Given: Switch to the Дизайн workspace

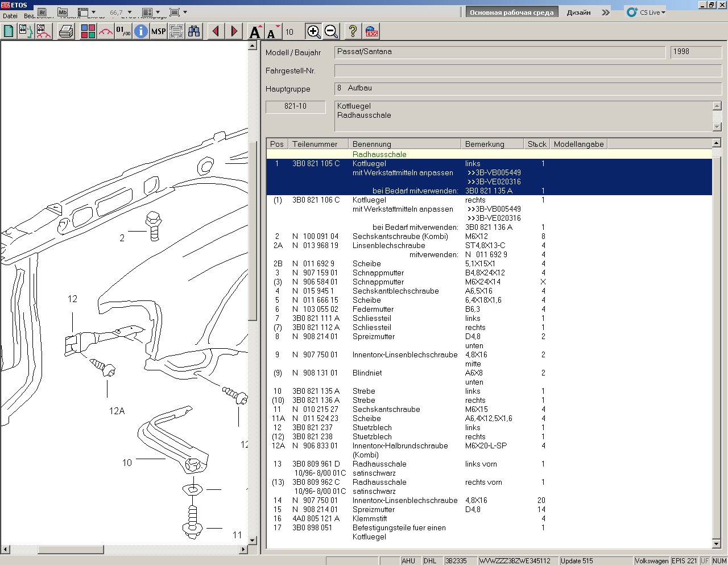Looking at the screenshot, I should (x=579, y=12).
